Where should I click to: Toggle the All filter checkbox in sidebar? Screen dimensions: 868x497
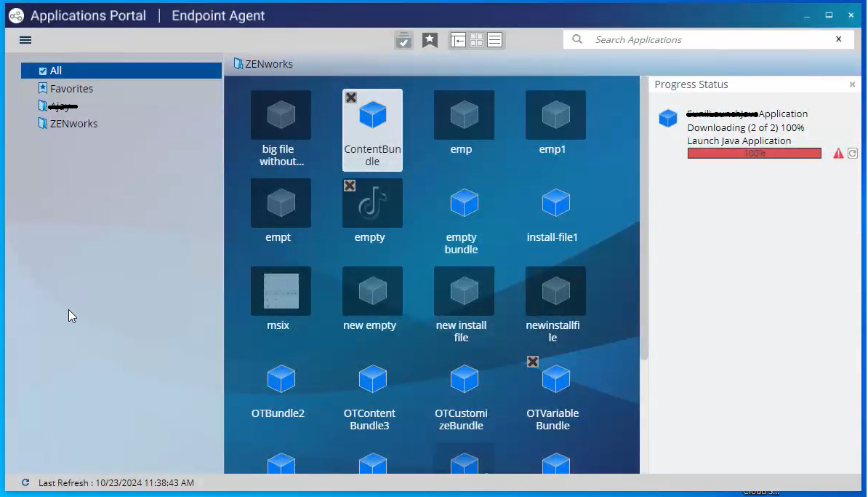[44, 71]
